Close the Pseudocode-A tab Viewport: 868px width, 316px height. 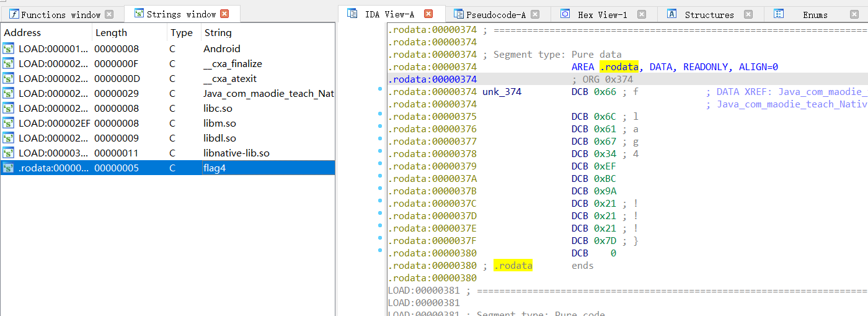click(535, 14)
